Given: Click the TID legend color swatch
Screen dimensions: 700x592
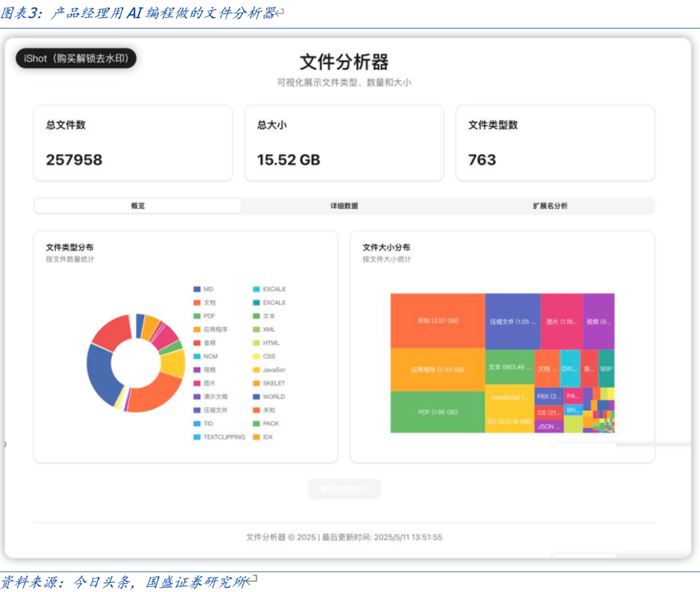Looking at the screenshot, I should tap(197, 424).
